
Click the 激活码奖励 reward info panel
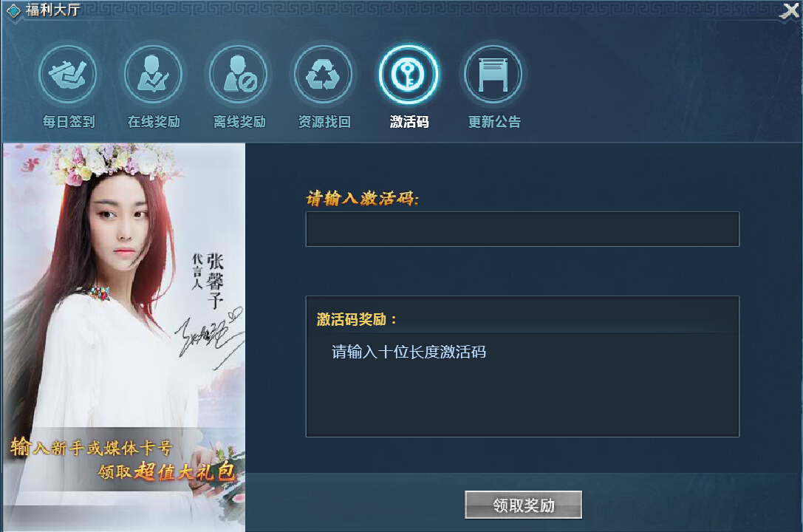pos(522,366)
